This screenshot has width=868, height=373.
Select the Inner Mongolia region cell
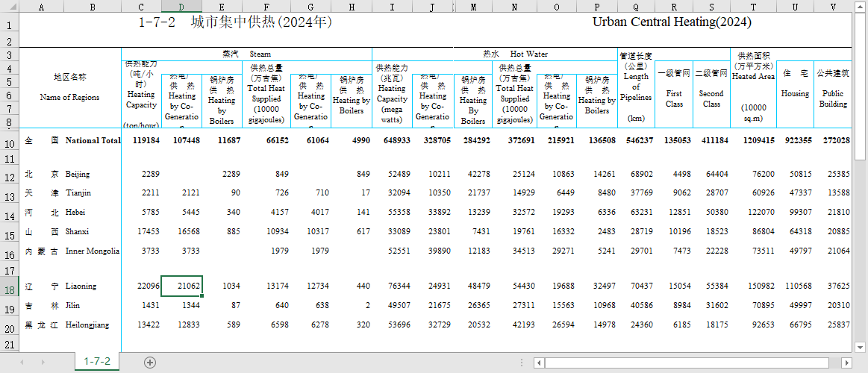pos(93,251)
